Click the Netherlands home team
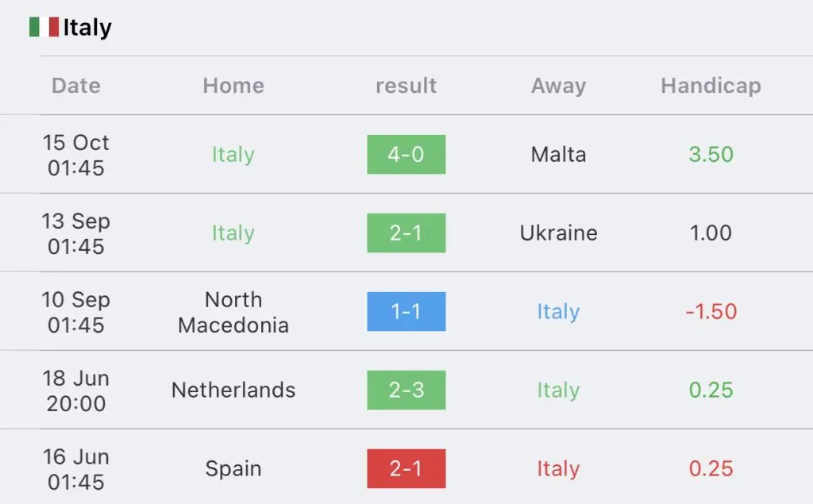Screen dimensions: 813x504 pyautogui.click(x=233, y=390)
